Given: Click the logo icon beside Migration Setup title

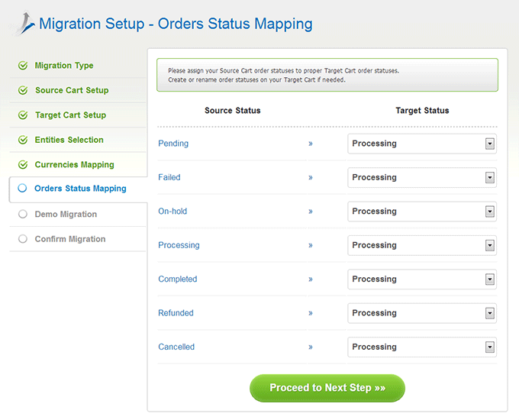Looking at the screenshot, I should point(23,23).
